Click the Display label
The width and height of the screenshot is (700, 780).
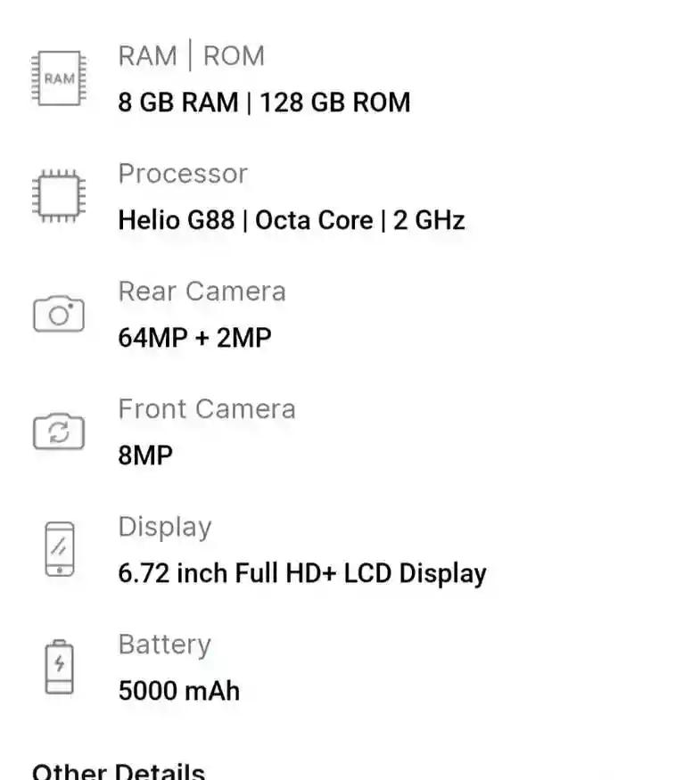tap(165, 528)
